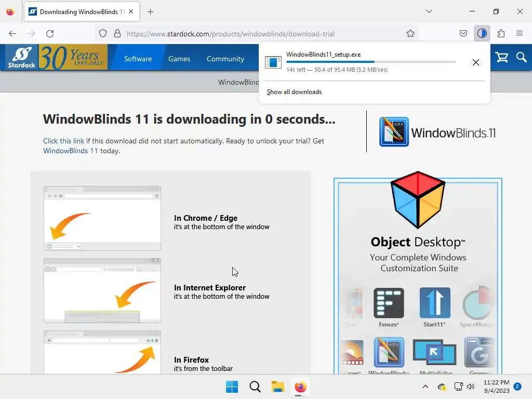Screen dimensions: 532x399
Task: Follow the WindowBlinds 11 purchase link
Action: [x=70, y=151]
